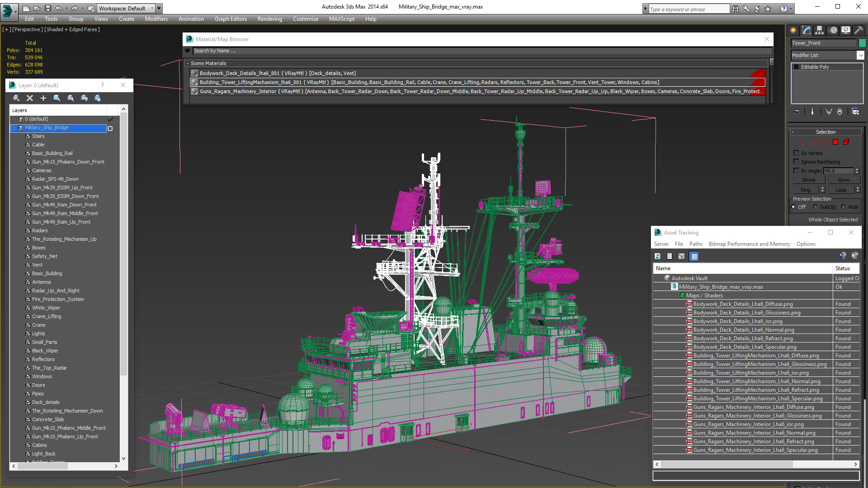Click the Create New Layer icon in the Layer dialog
This screenshot has height=488, width=868.
pos(16,98)
